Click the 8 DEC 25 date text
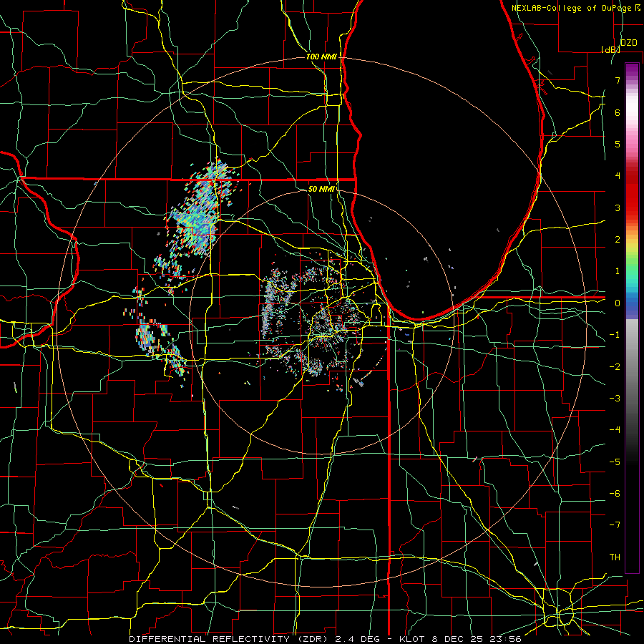 [457, 639]
